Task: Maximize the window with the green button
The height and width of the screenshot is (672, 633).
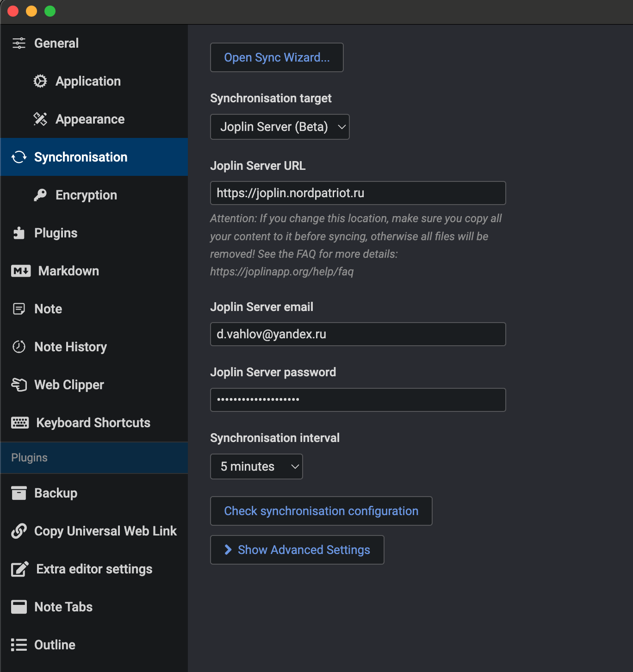Action: pos(50,11)
